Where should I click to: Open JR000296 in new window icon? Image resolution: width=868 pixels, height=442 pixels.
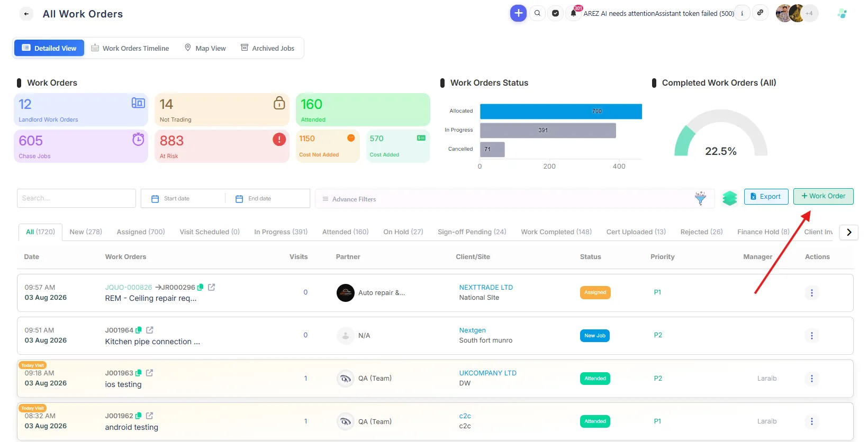[x=211, y=287]
